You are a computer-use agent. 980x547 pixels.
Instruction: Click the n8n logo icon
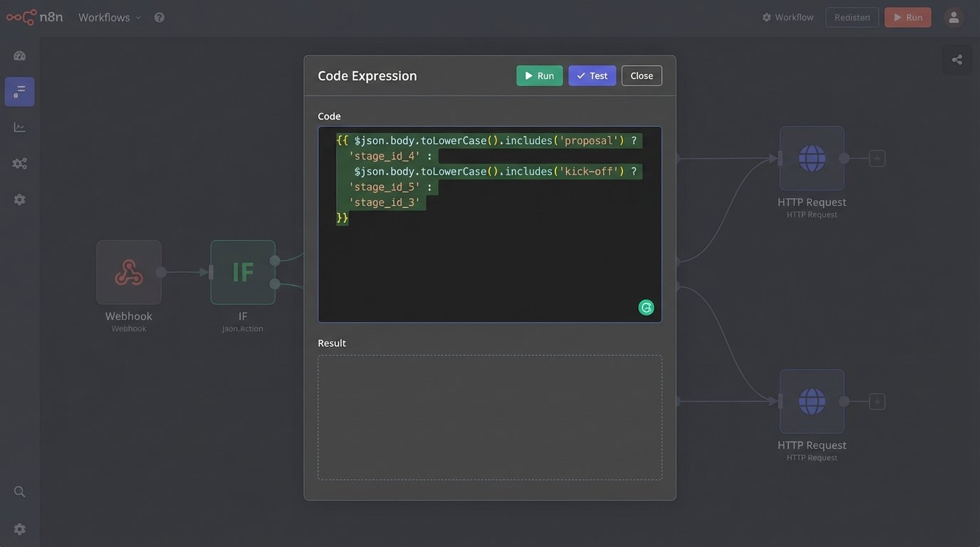click(x=21, y=17)
